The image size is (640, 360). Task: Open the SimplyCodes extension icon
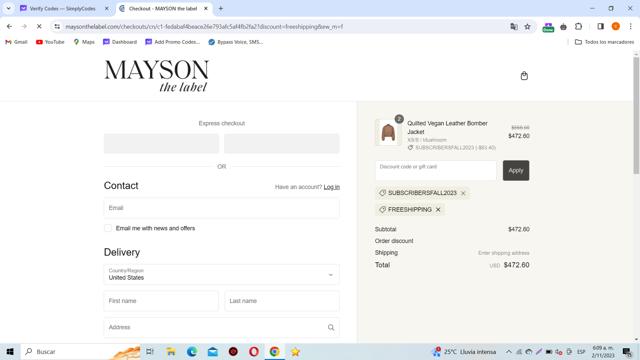coord(548,27)
